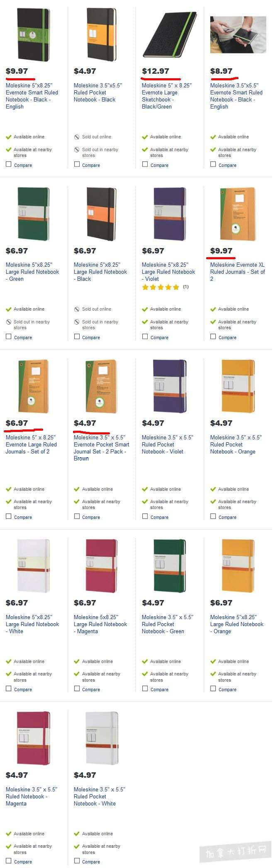Click the man holding phone product photo
This screenshot has height=868, width=275.
(238, 35)
